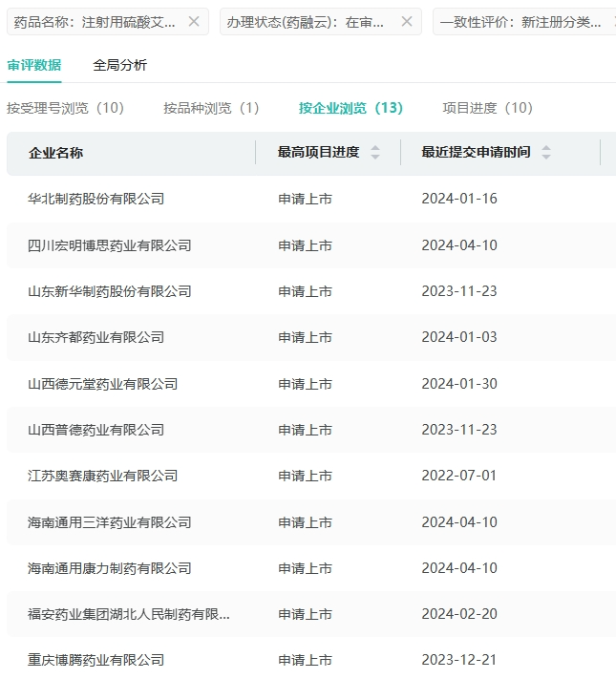Open 华北制药股份有限公司 row
This screenshot has height=679, width=616.
point(311,199)
